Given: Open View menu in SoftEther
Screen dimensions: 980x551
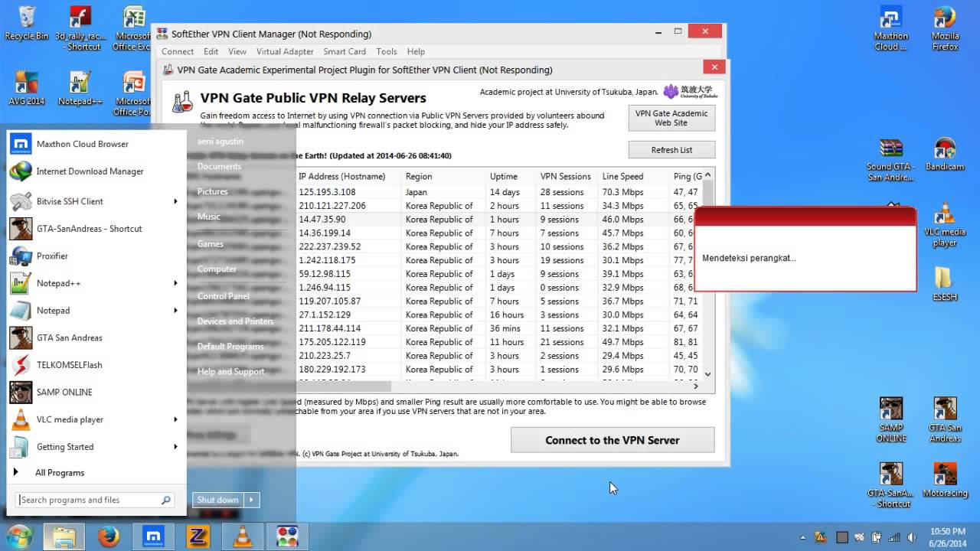Looking at the screenshot, I should (x=237, y=51).
